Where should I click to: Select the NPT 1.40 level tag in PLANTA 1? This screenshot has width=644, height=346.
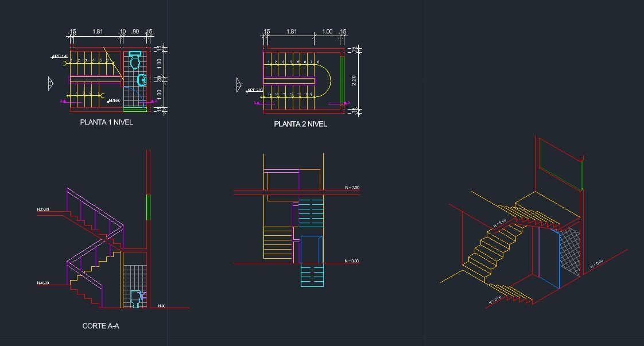[60, 57]
